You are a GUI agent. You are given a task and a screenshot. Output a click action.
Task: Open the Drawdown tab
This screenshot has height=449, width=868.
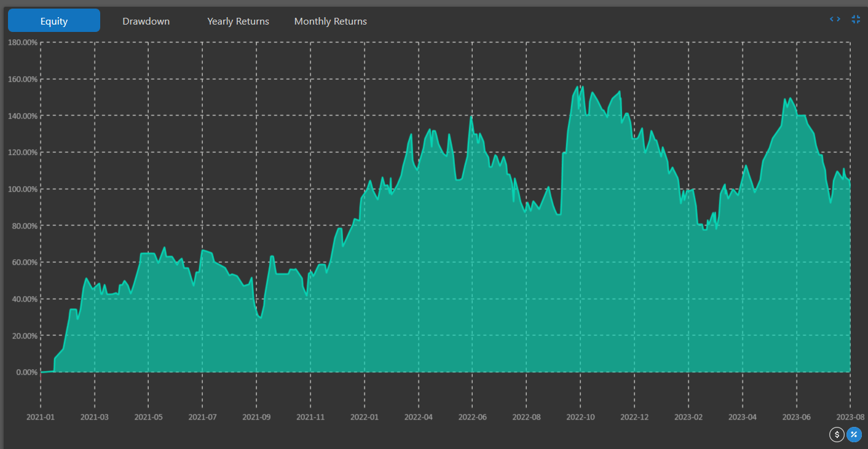click(146, 21)
